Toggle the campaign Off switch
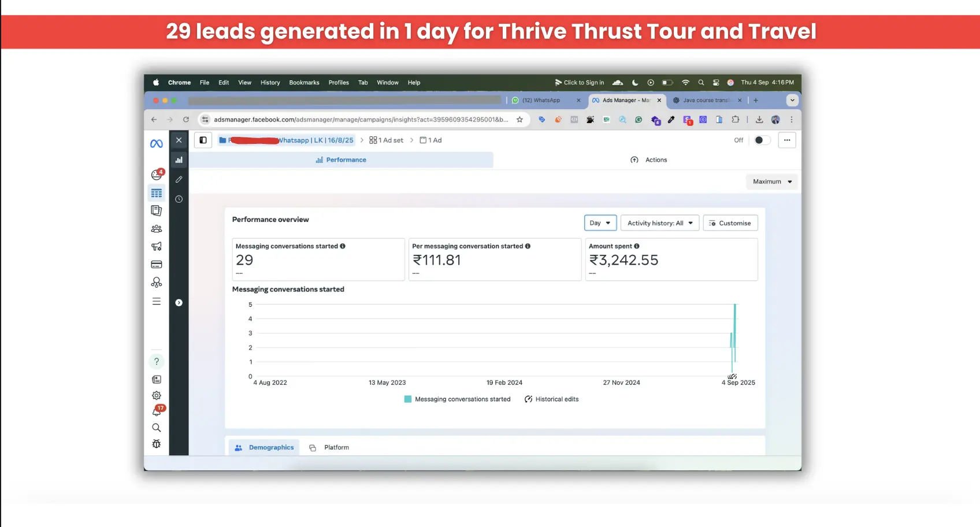This screenshot has height=527, width=980. 762,140
